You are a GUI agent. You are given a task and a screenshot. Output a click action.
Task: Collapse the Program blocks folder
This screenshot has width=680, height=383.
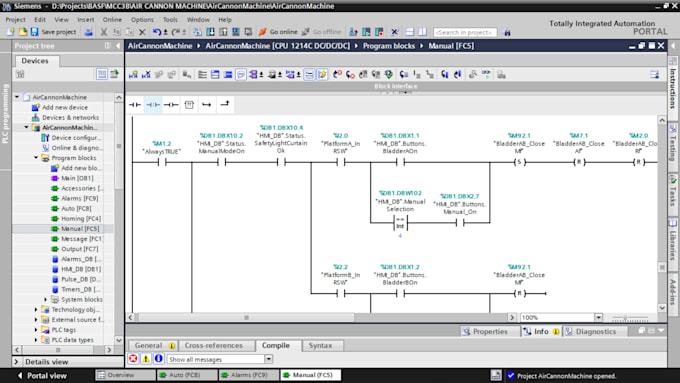click(36, 158)
